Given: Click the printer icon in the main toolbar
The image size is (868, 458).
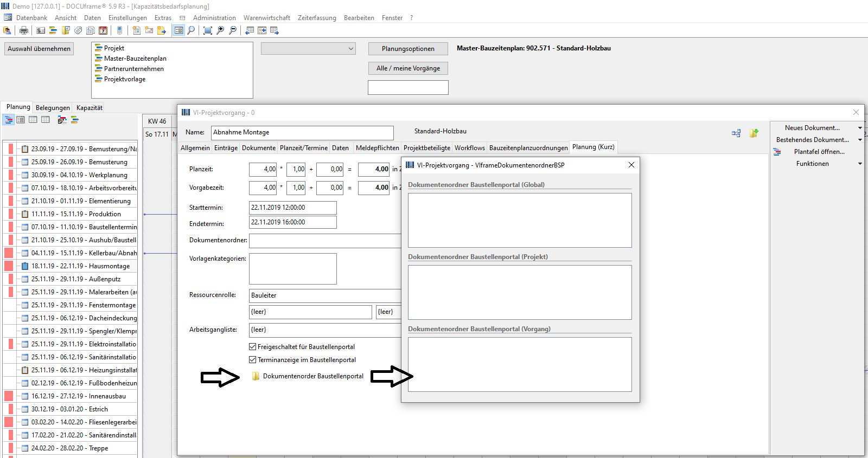Looking at the screenshot, I should pyautogui.click(x=24, y=30).
